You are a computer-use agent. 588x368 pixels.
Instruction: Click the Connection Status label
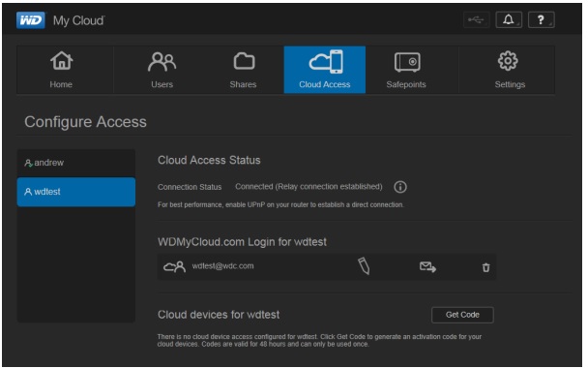pos(190,187)
